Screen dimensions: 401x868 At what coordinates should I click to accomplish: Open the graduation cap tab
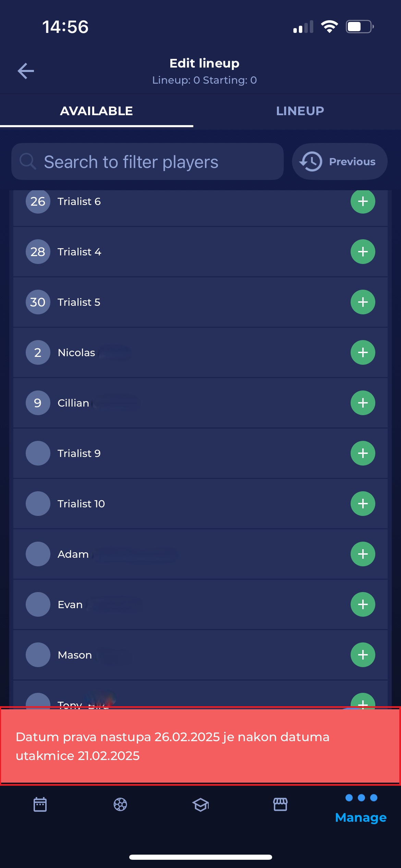(200, 805)
